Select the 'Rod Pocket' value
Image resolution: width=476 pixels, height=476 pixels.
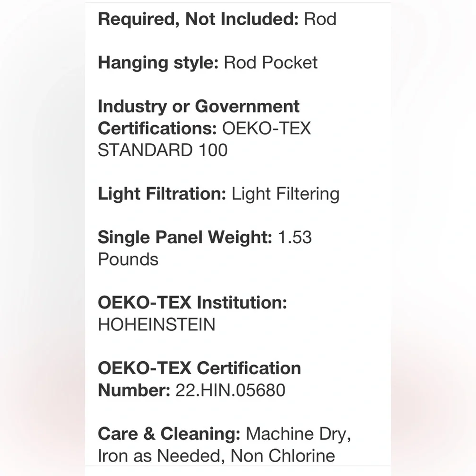pyautogui.click(x=270, y=62)
